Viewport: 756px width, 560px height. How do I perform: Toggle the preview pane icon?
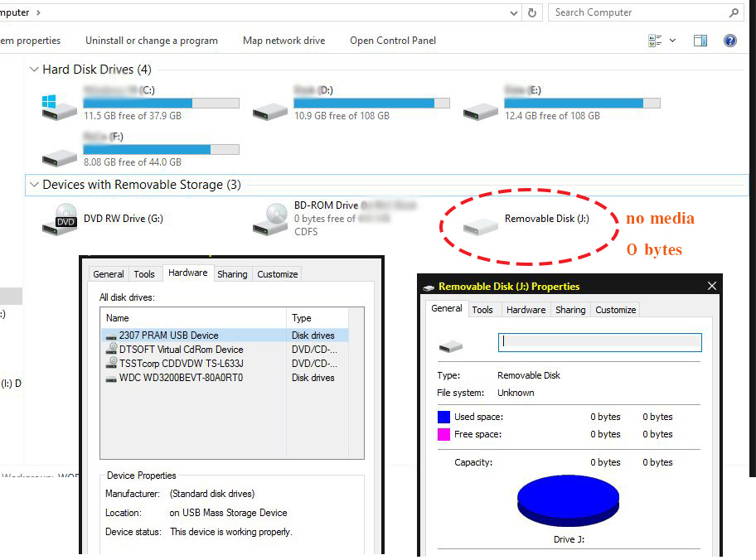tap(700, 41)
